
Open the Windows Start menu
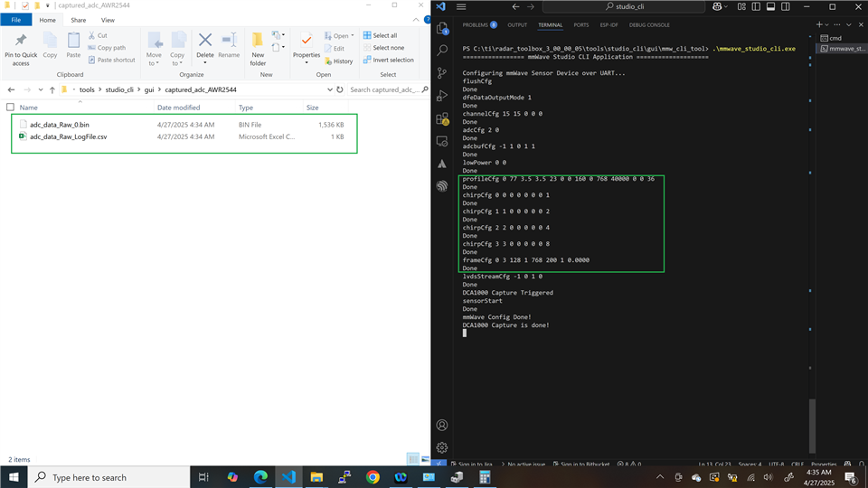[14, 477]
